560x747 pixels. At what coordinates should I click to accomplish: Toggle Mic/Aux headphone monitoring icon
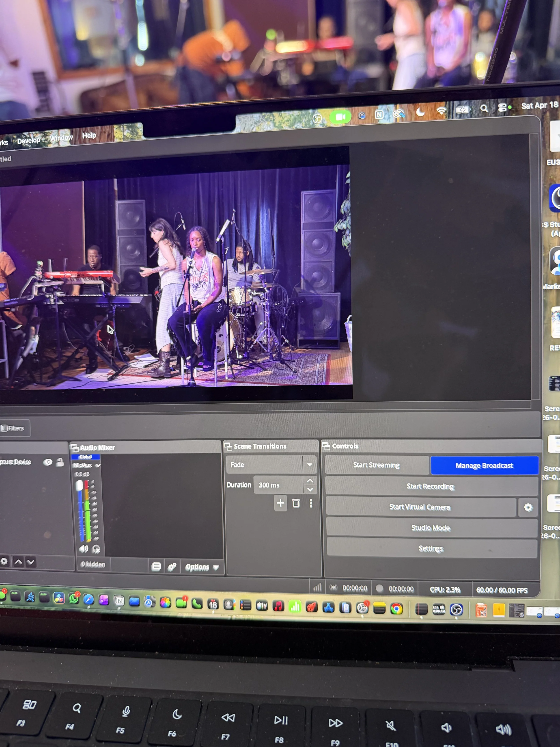coord(96,549)
